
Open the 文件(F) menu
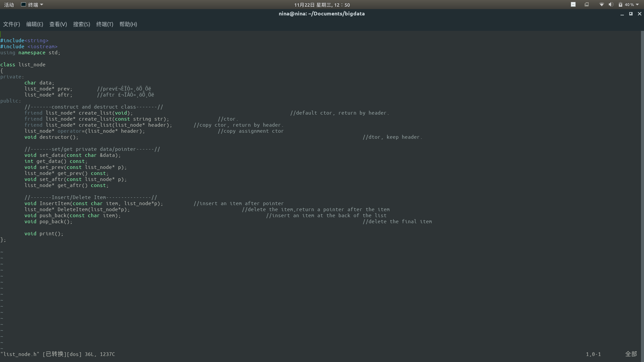[x=11, y=24]
